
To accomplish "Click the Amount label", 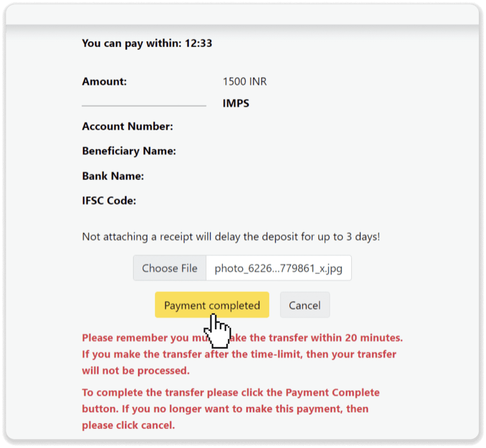I will click(105, 81).
